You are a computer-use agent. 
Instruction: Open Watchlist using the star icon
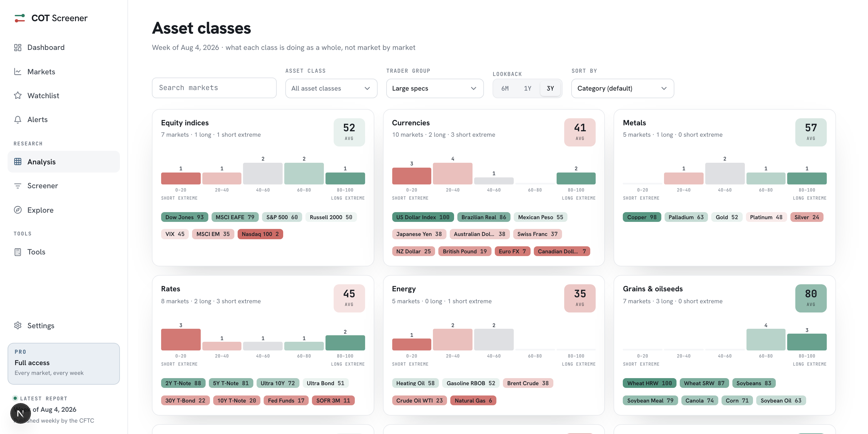[18, 95]
